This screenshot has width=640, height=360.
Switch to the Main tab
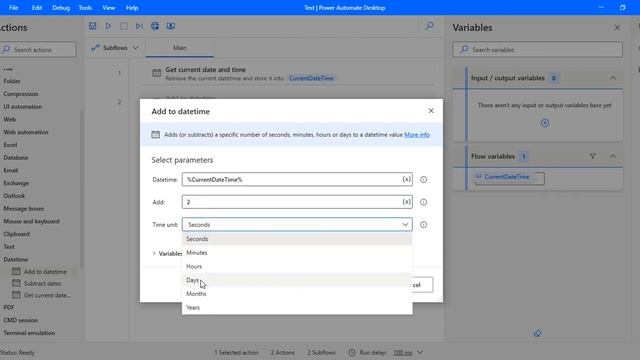pyautogui.click(x=180, y=48)
